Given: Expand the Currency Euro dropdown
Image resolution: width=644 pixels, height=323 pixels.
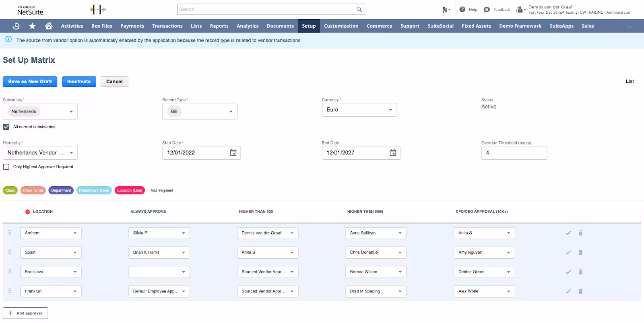Looking at the screenshot, I should 359,110.
